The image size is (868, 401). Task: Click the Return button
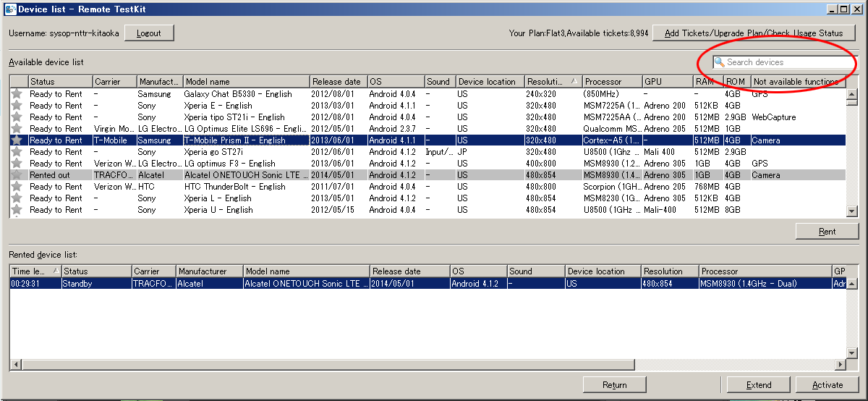(614, 385)
